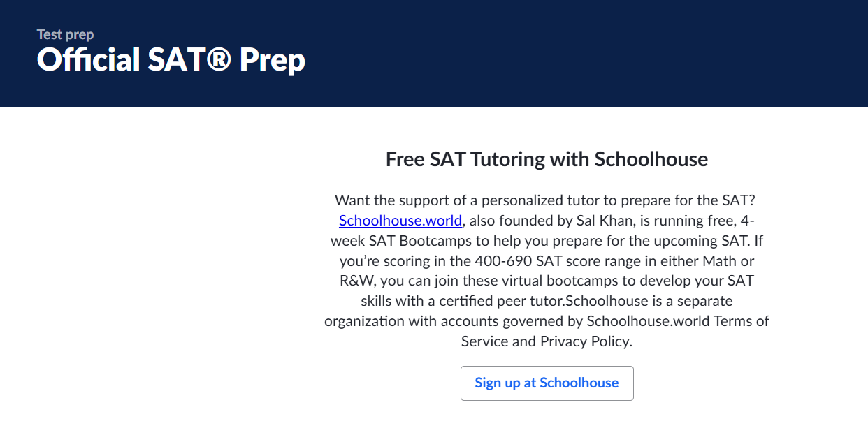Screen dimensions: 868x421
Task: Open the Schoolhouse.world hyperlink
Action: click(x=400, y=221)
